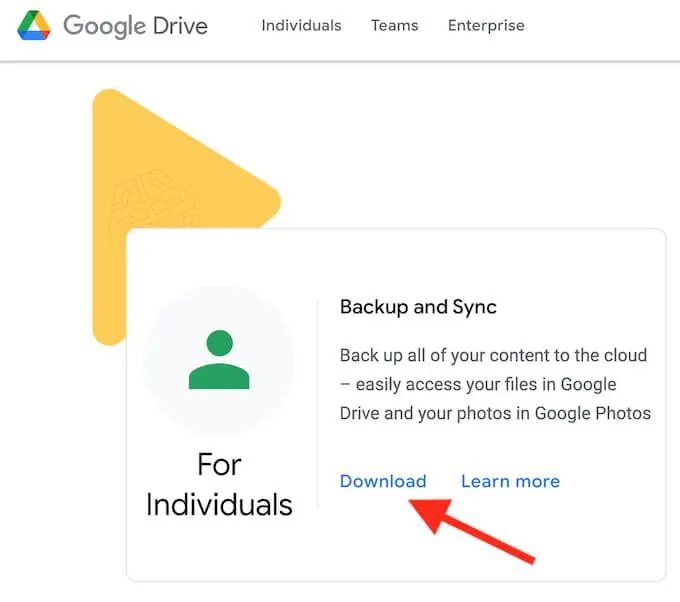Open the Teams navigation item
This screenshot has height=602, width=680.
[395, 26]
